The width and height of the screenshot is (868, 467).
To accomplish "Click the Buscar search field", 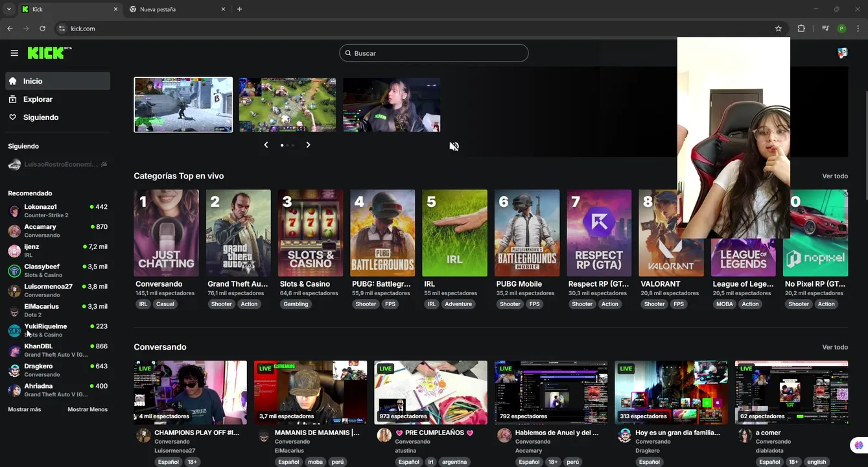I will coord(434,53).
